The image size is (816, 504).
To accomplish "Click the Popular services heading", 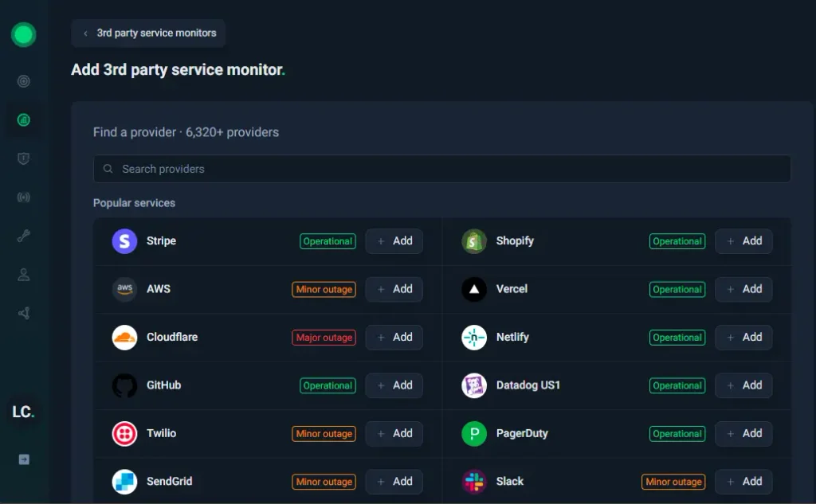I will click(134, 203).
